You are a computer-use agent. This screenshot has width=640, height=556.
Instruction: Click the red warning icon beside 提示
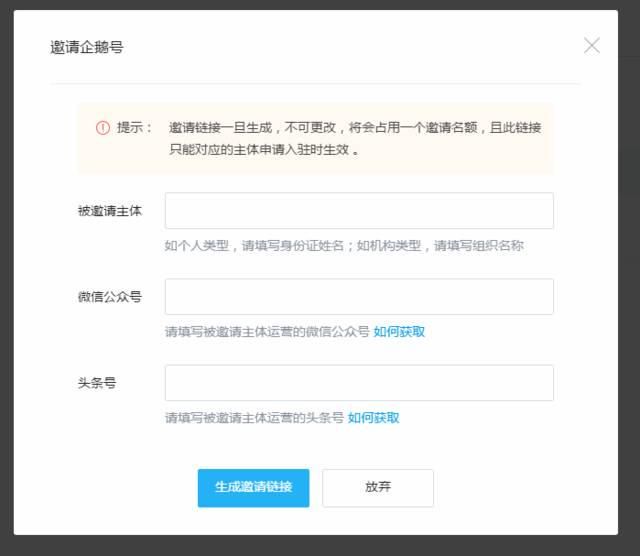[x=103, y=128]
